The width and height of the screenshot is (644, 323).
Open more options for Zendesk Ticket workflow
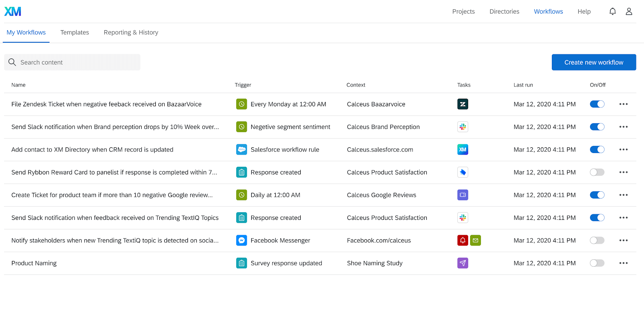[623, 104]
